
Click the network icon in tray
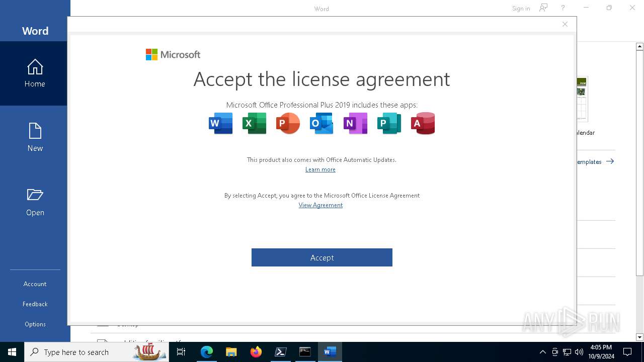point(567,352)
